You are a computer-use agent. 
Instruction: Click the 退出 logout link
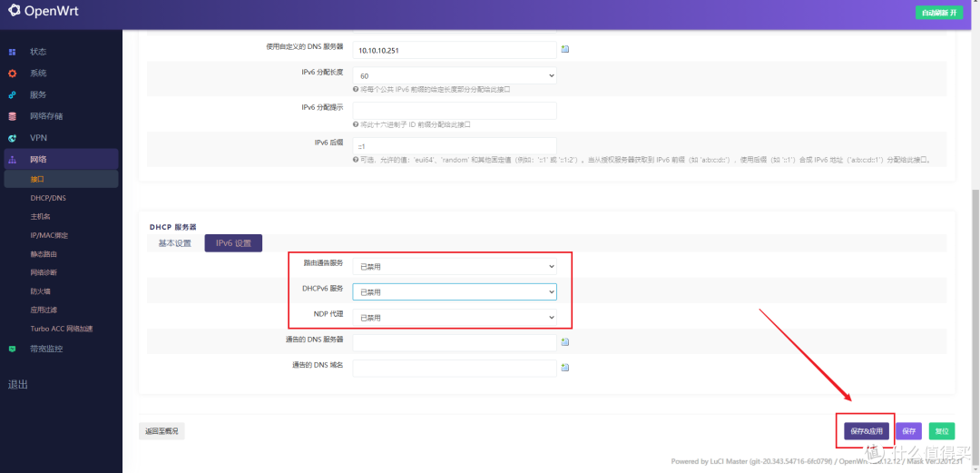17,384
